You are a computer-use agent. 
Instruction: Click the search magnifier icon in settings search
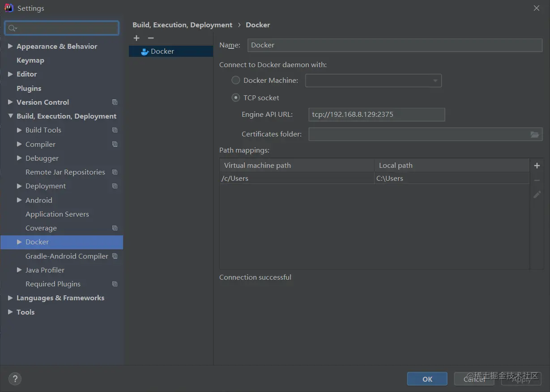pyautogui.click(x=12, y=28)
